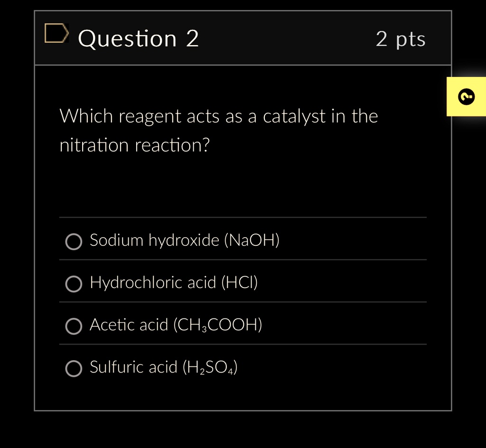This screenshot has width=486, height=448.
Task: Click the circular dark icon on yellow sidebar tab
Action: point(467,96)
